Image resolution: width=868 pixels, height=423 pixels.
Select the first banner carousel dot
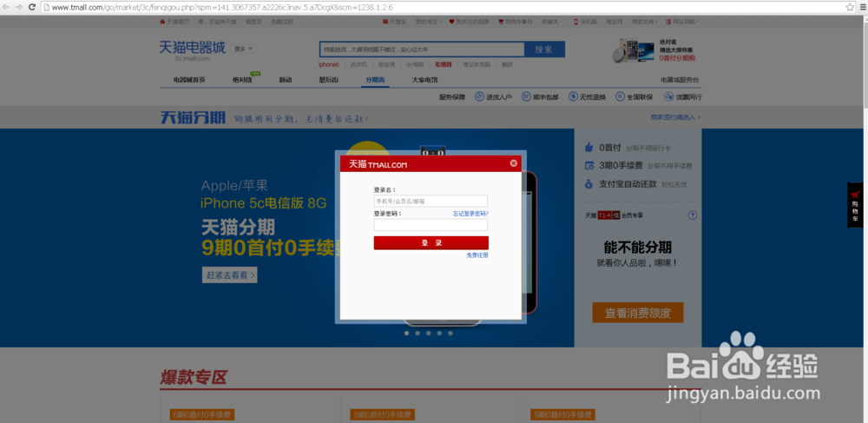point(406,334)
